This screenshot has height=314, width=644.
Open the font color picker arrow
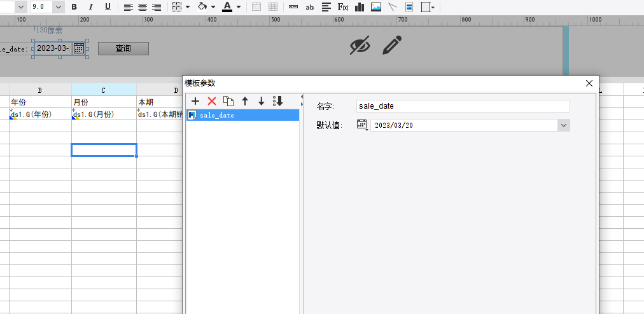[239, 7]
